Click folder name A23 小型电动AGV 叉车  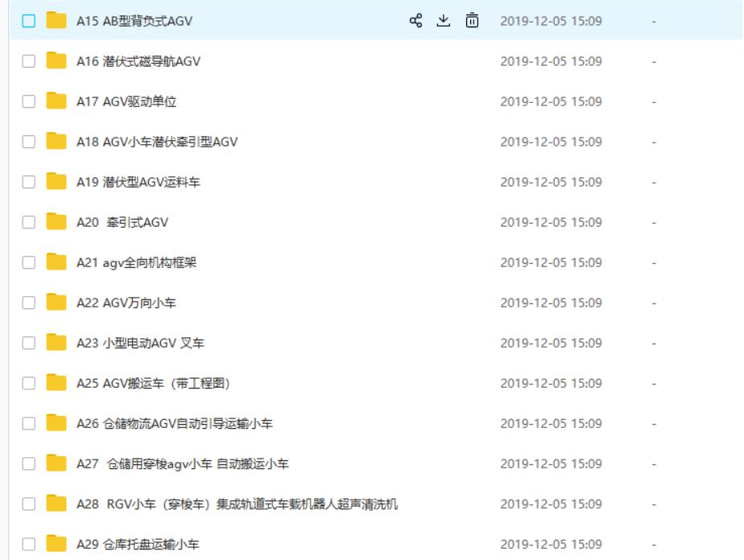coord(140,343)
